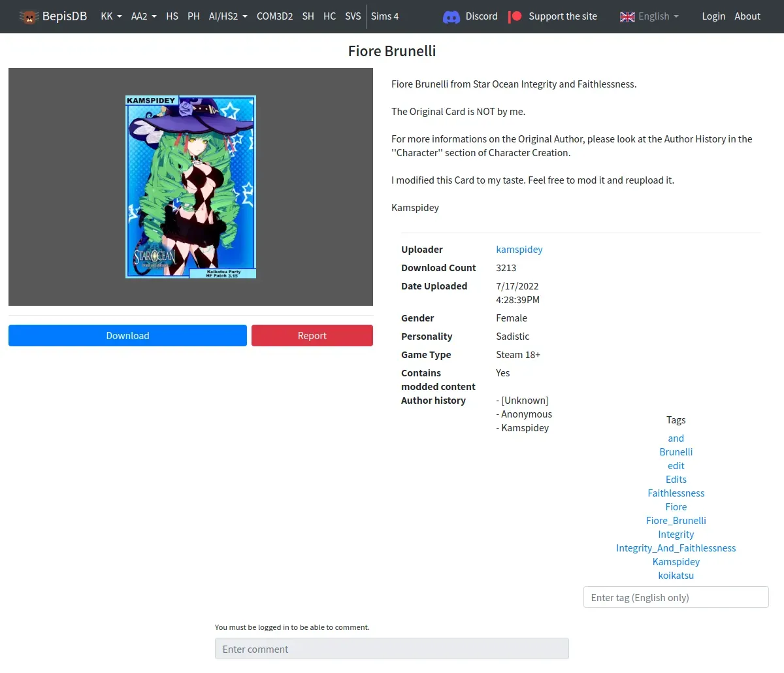The image size is (784, 673).
Task: Go to the COM3D2 section
Action: tap(274, 16)
